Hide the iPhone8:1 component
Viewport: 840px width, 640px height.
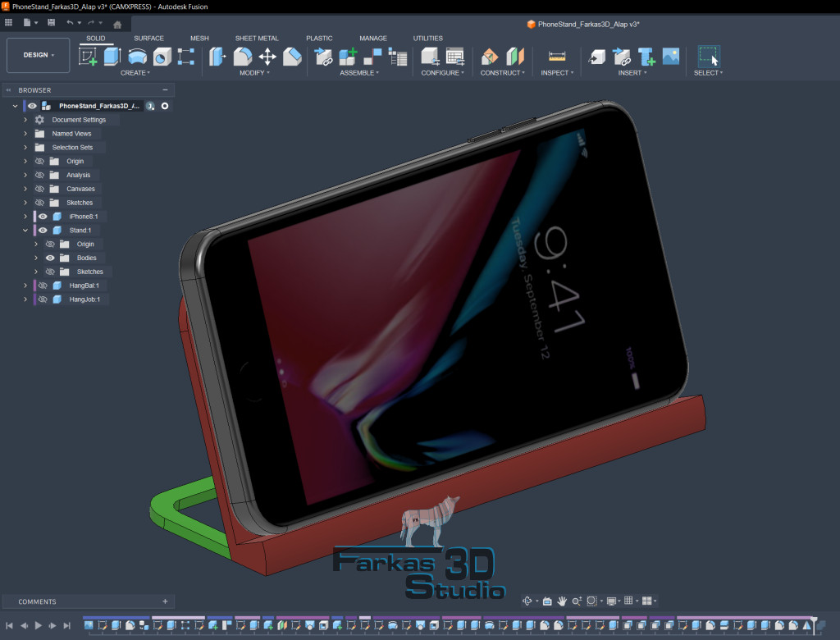[43, 217]
